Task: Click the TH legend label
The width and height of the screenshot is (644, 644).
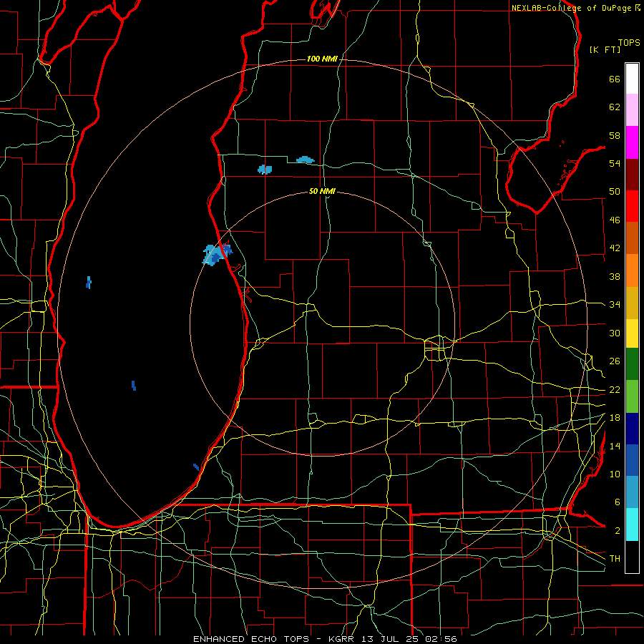Action: pyautogui.click(x=615, y=558)
